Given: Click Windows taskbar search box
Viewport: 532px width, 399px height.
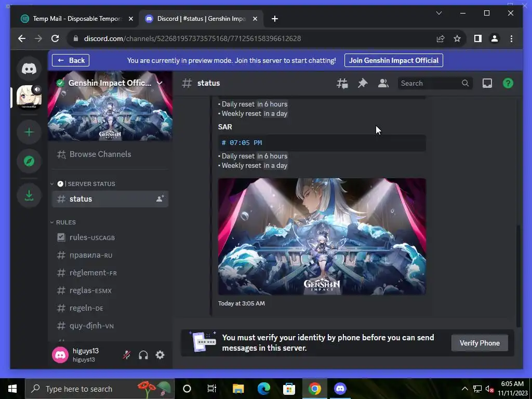Looking at the screenshot, I should pos(100,389).
